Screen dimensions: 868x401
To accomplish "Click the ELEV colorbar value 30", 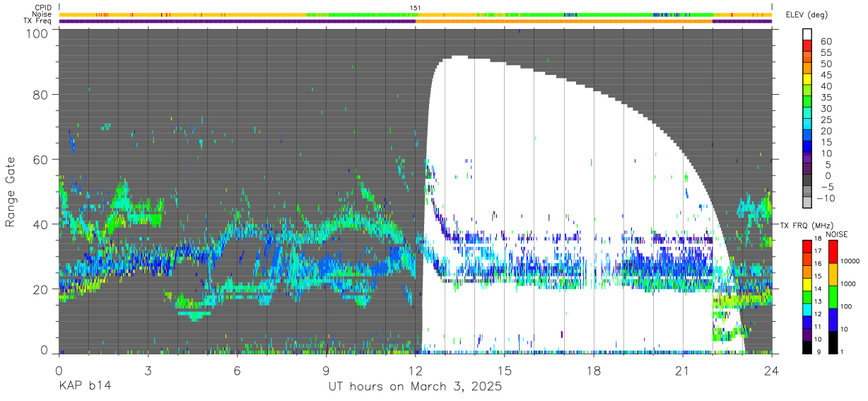I will click(x=826, y=109).
